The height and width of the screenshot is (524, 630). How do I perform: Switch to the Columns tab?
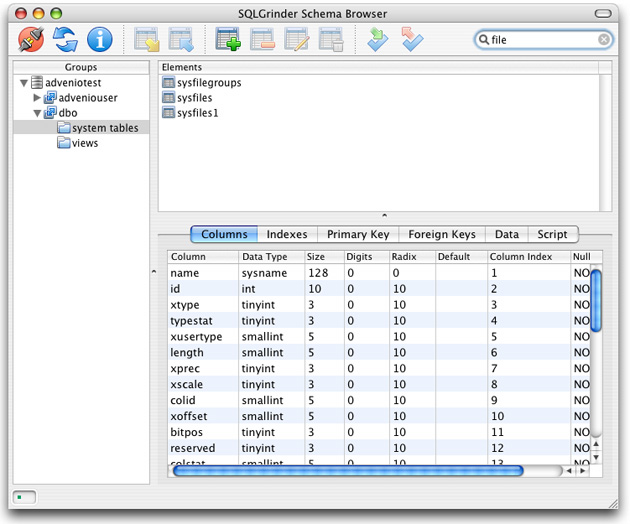pos(224,234)
